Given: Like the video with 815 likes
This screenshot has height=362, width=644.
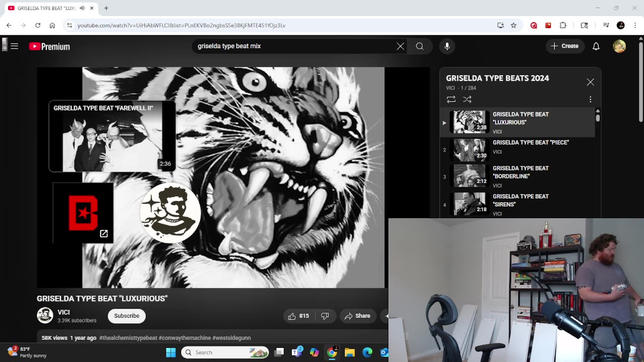Looking at the screenshot, I should tap(298, 316).
